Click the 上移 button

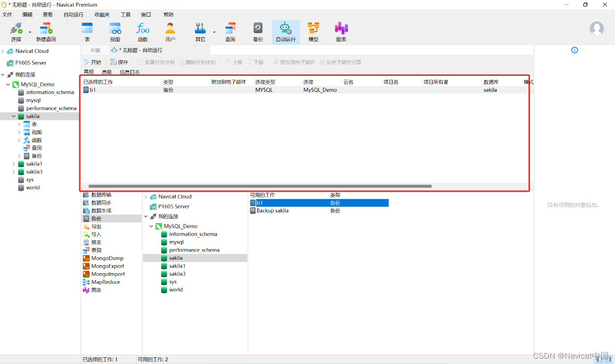click(234, 62)
